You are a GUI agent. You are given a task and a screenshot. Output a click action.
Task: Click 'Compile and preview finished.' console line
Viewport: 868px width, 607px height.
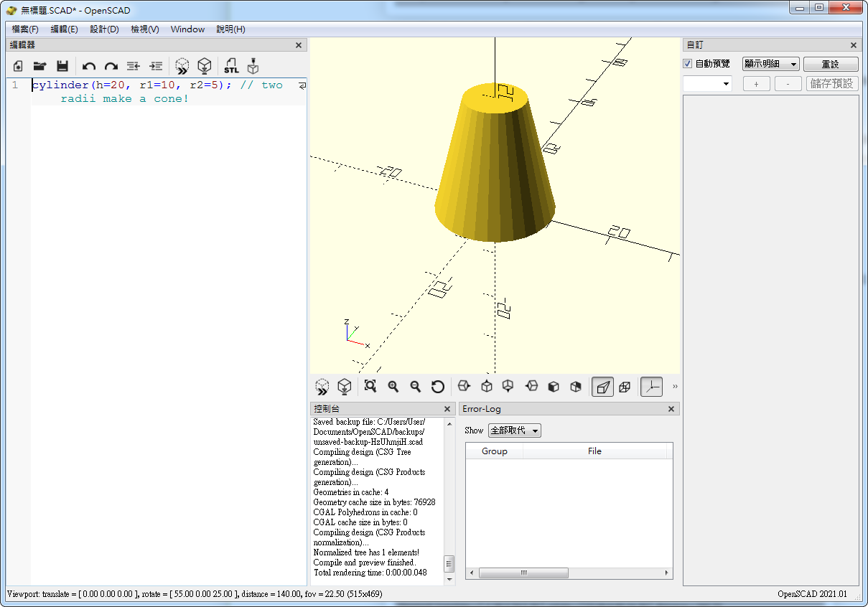click(x=364, y=563)
